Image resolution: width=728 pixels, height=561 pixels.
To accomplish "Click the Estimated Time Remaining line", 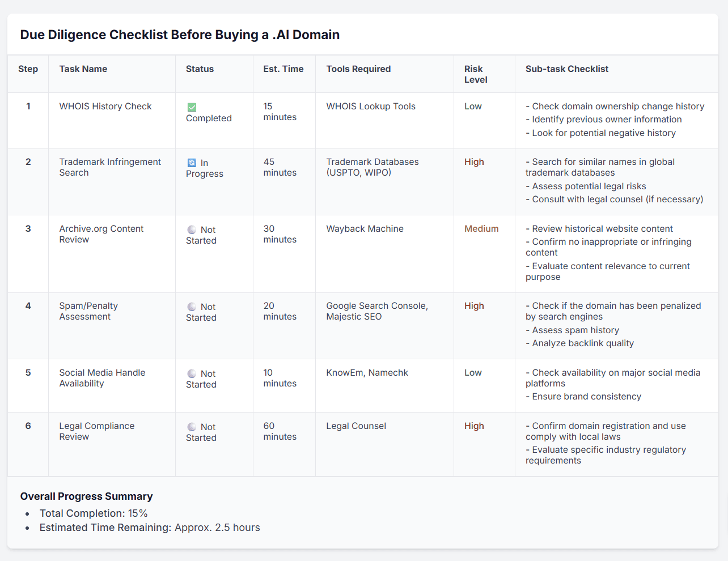I will pos(150,528).
